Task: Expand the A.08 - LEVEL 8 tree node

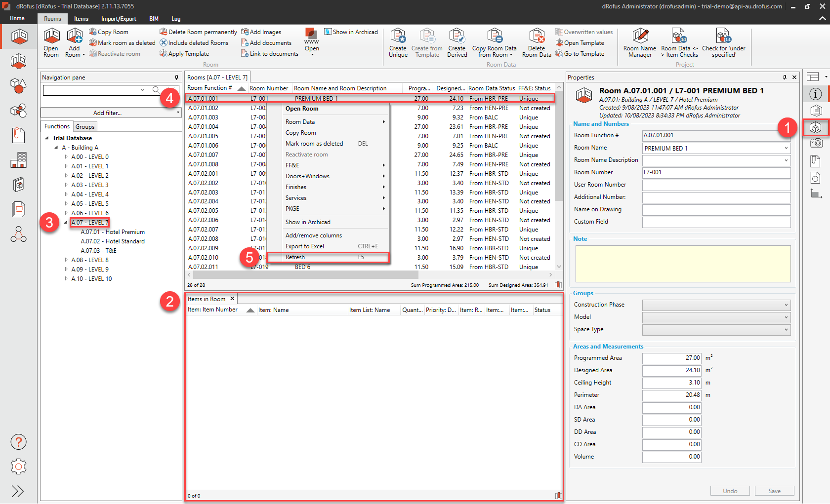Action: (66, 260)
